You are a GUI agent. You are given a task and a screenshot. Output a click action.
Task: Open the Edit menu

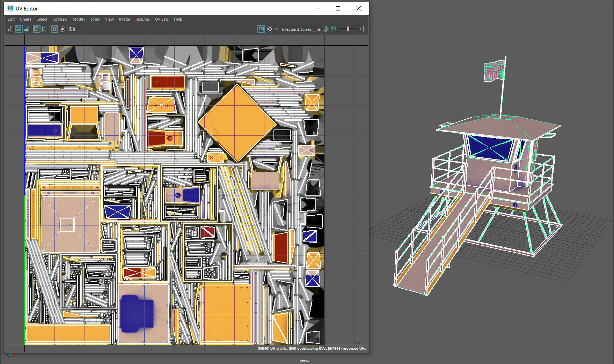[11, 19]
